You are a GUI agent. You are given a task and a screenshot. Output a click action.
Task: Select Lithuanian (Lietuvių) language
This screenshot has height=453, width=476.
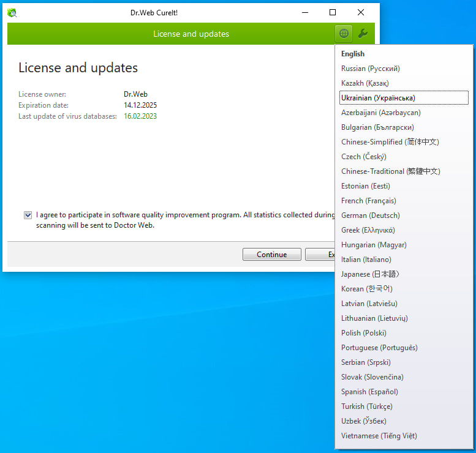(x=404, y=318)
